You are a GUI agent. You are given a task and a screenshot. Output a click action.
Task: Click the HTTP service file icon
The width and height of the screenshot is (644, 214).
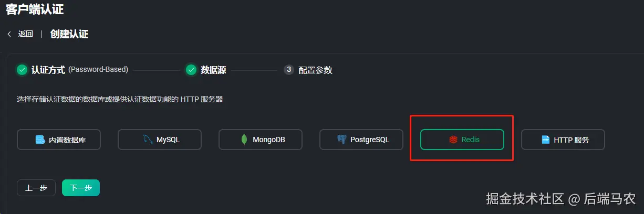[545, 140]
